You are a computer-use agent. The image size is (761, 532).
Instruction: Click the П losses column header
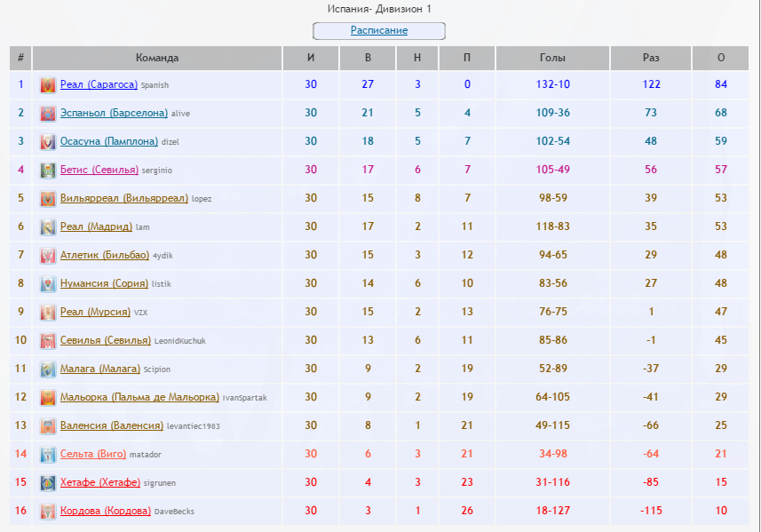coord(467,58)
